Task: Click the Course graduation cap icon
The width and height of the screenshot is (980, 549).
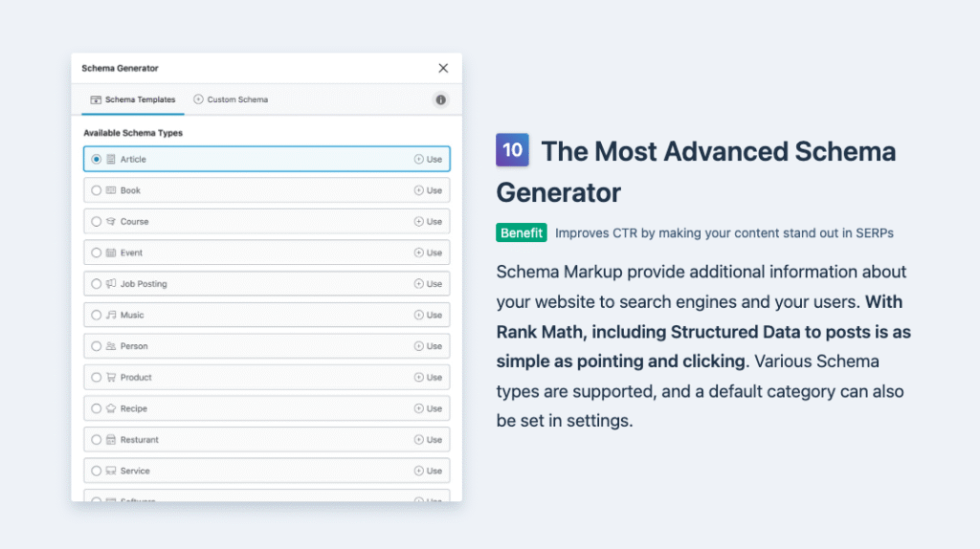Action: click(x=111, y=222)
